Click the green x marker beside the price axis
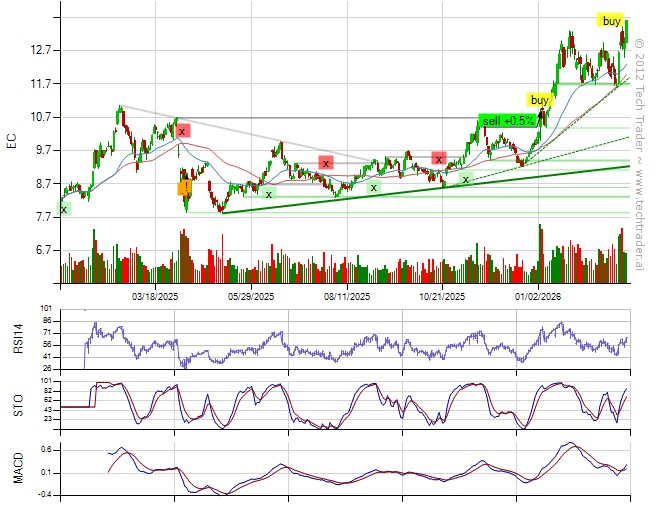This screenshot has height=514, width=657. pos(64,209)
